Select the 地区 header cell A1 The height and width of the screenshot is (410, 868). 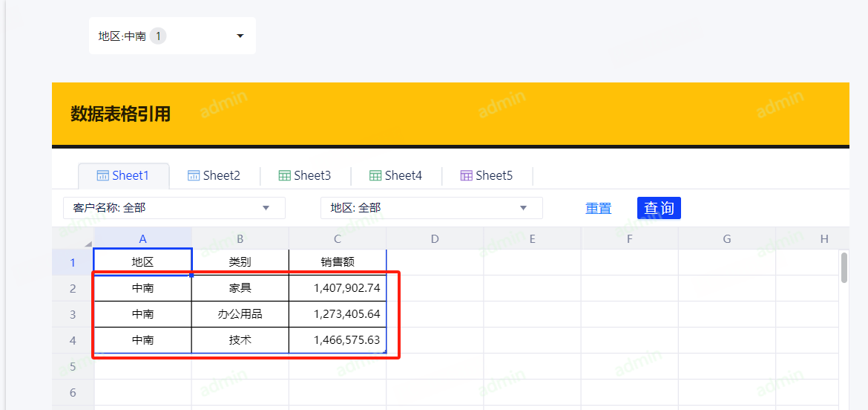click(142, 262)
